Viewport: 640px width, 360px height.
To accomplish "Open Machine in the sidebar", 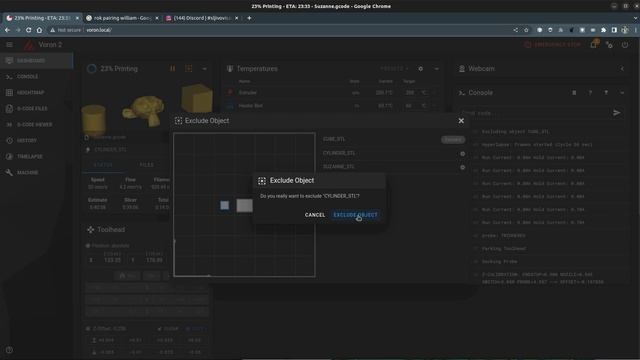I will [x=37, y=172].
